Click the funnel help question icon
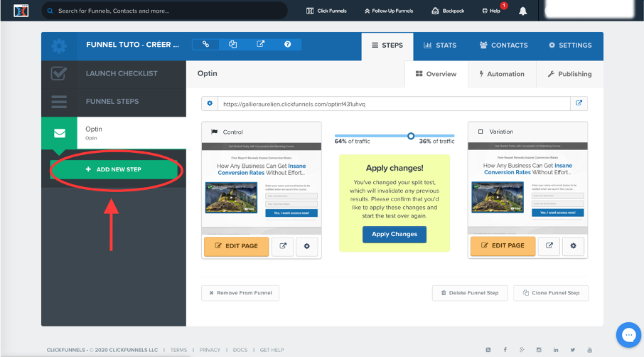The width and height of the screenshot is (644, 357). pyautogui.click(x=287, y=44)
